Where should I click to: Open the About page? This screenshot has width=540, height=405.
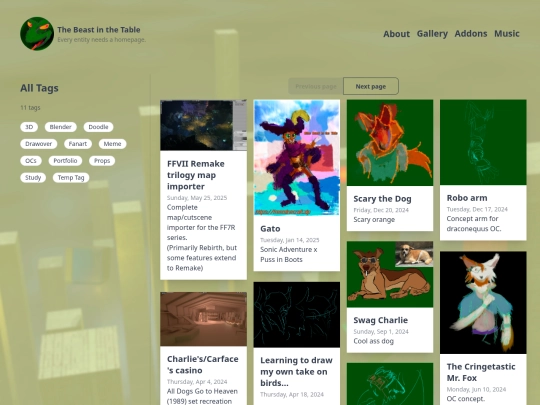point(396,34)
